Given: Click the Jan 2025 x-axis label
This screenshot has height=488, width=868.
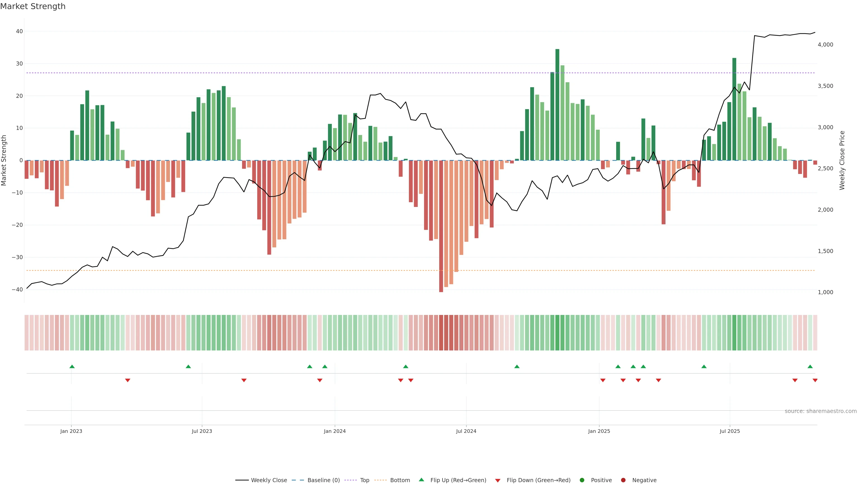Looking at the screenshot, I should tap(599, 431).
